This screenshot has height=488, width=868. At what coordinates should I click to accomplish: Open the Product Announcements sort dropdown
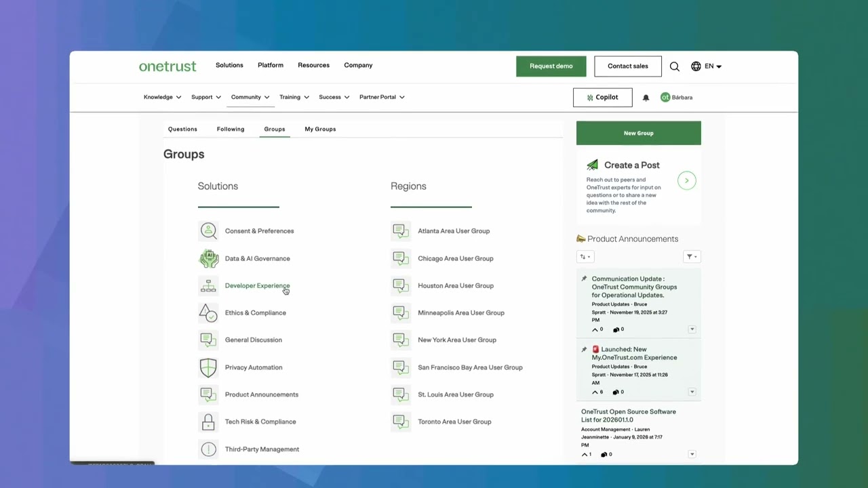pos(585,257)
